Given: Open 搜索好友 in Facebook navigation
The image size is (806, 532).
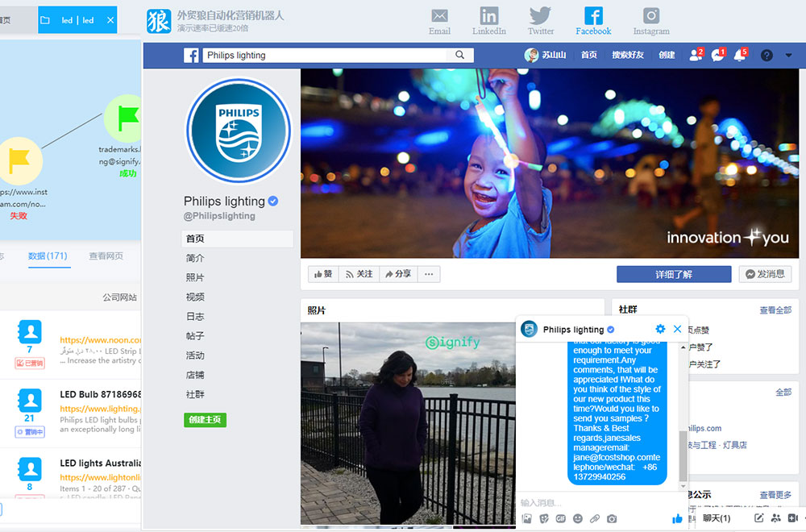Looking at the screenshot, I should (x=628, y=55).
